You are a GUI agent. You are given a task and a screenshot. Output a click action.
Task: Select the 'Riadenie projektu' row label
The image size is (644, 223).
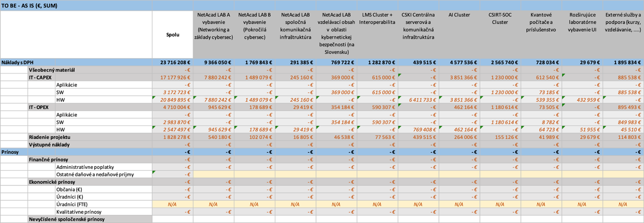point(49,137)
